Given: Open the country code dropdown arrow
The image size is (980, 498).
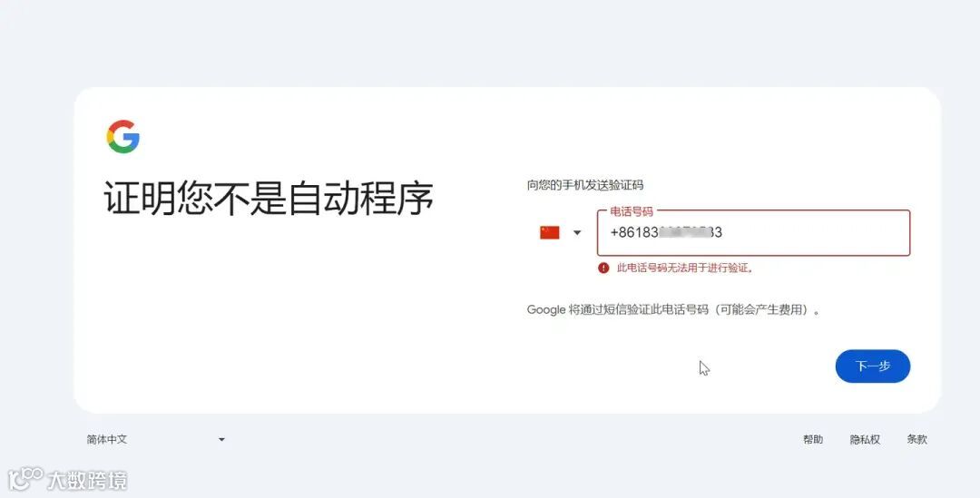Looking at the screenshot, I should pos(577,232).
